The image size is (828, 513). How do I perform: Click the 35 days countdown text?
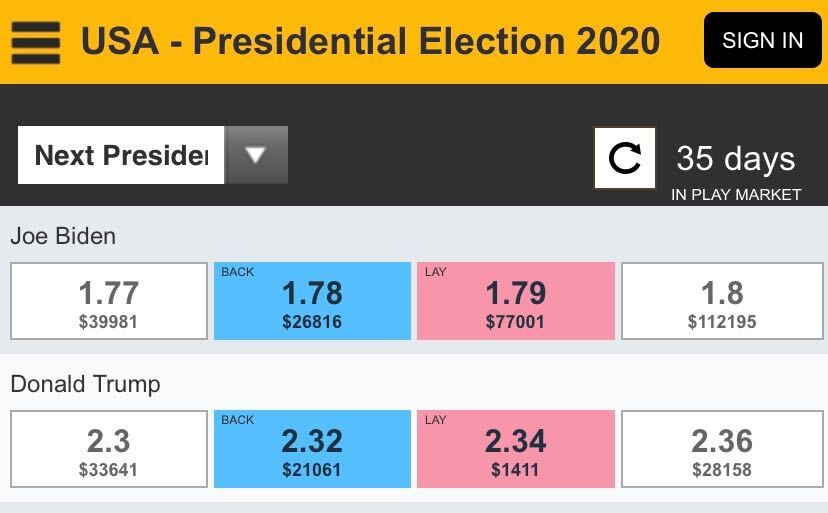[x=735, y=158]
